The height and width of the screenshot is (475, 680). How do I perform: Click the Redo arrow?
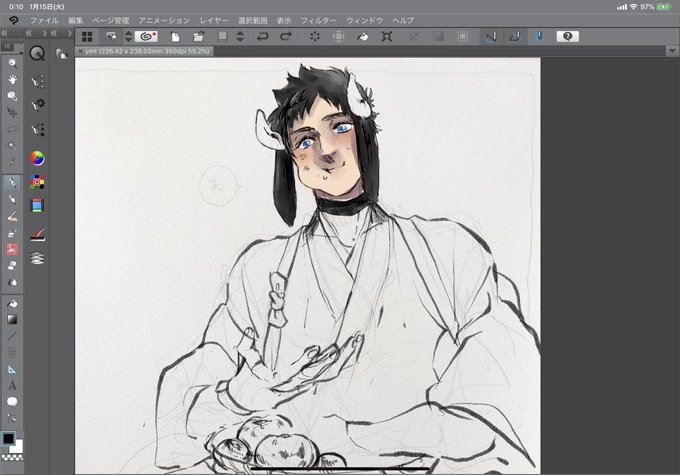pyautogui.click(x=286, y=36)
